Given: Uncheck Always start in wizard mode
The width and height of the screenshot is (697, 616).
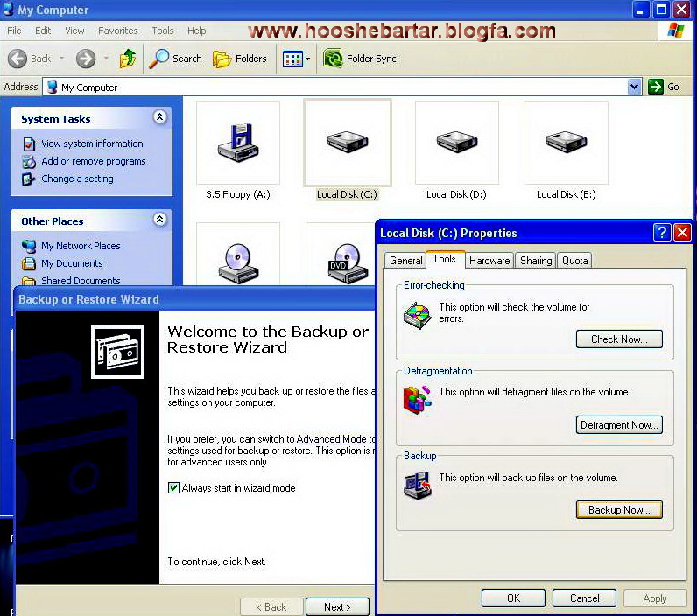Looking at the screenshot, I should coord(174,488).
